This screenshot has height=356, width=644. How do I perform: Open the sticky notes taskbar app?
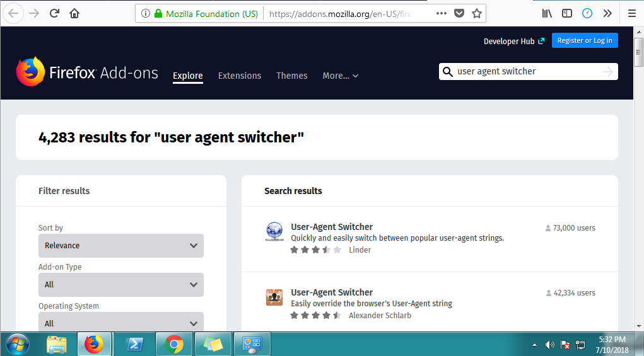tap(213, 343)
